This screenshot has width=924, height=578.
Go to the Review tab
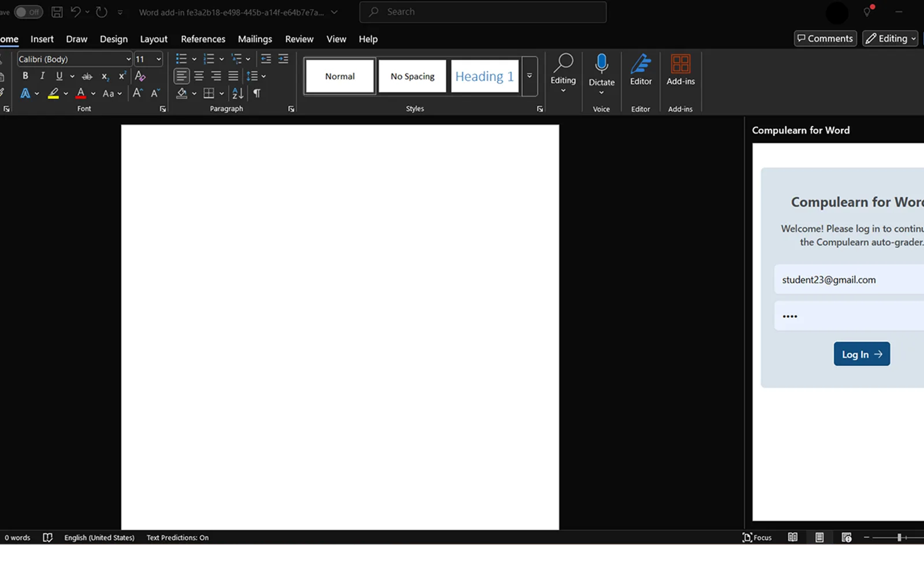pos(299,39)
